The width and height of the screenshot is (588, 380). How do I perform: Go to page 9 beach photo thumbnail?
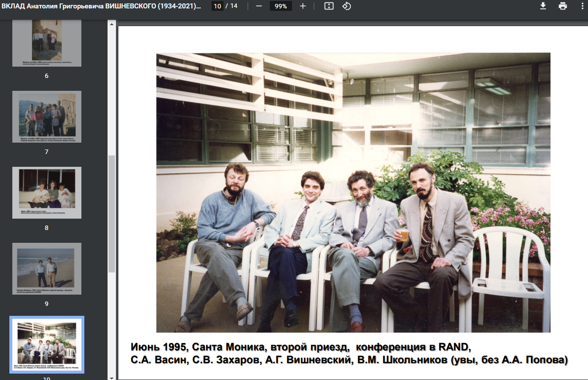click(x=47, y=268)
